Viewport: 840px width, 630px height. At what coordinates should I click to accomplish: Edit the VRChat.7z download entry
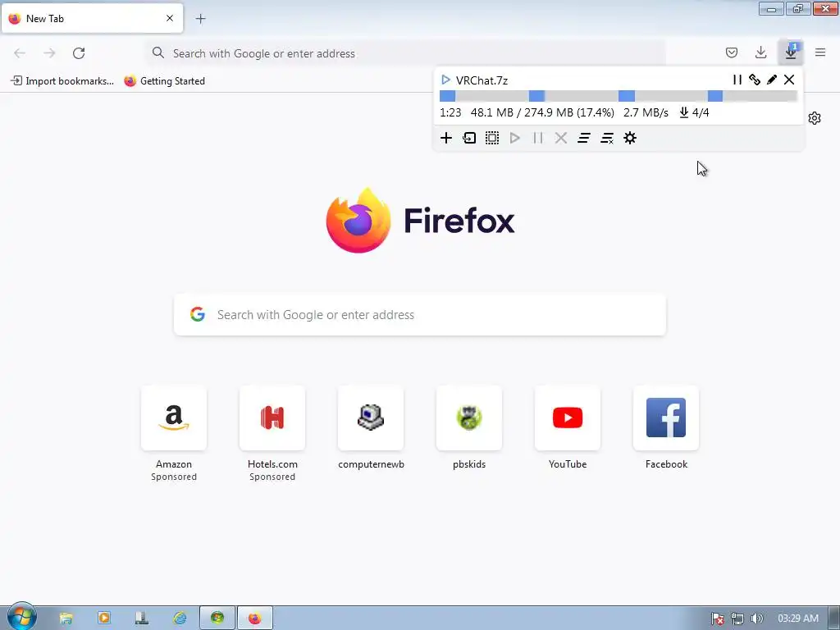point(772,80)
